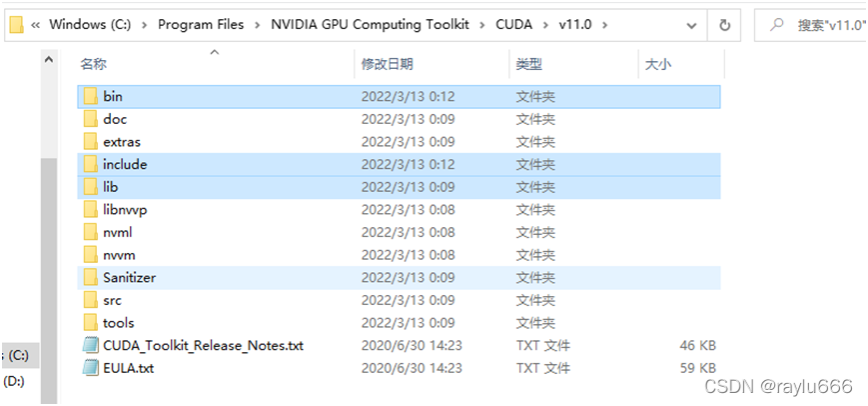Click the CUDA_Toolkit_Release_Notes.txt file icon

(90, 346)
